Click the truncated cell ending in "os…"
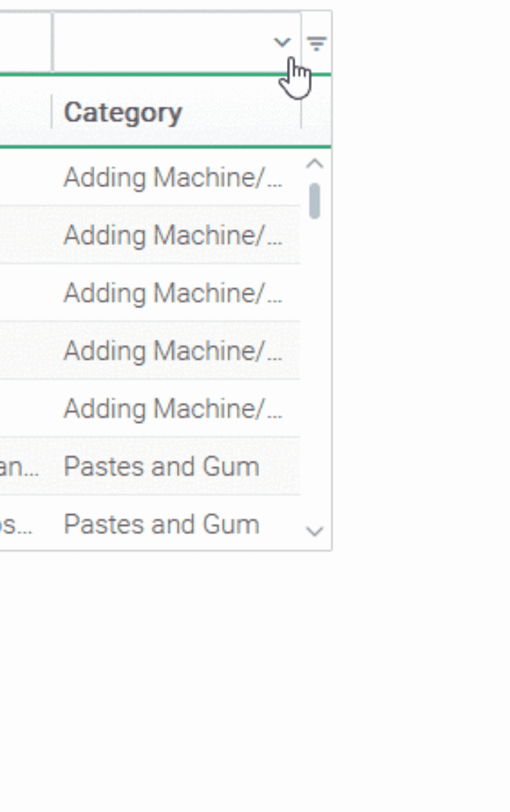Image resolution: width=510 pixels, height=812 pixels. click(x=26, y=524)
